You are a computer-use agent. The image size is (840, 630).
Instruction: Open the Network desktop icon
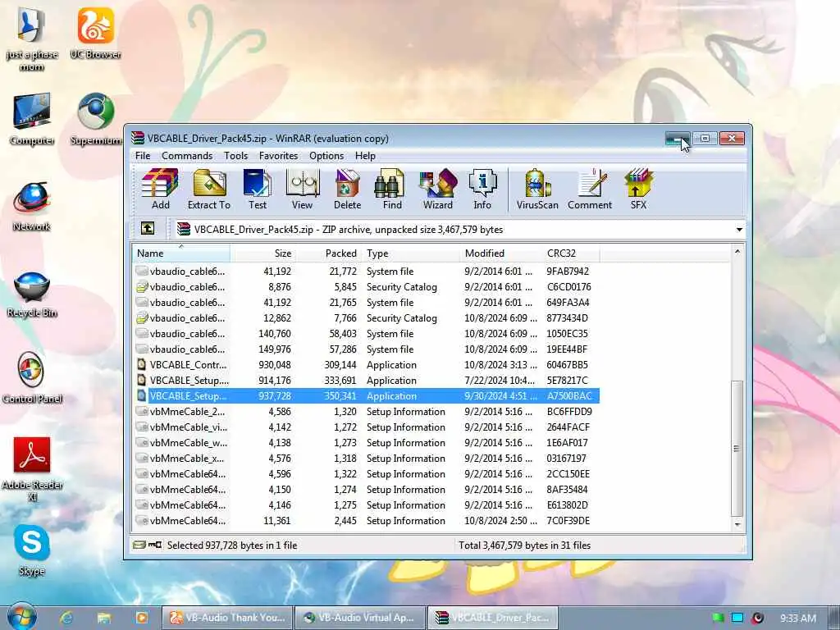point(32,206)
